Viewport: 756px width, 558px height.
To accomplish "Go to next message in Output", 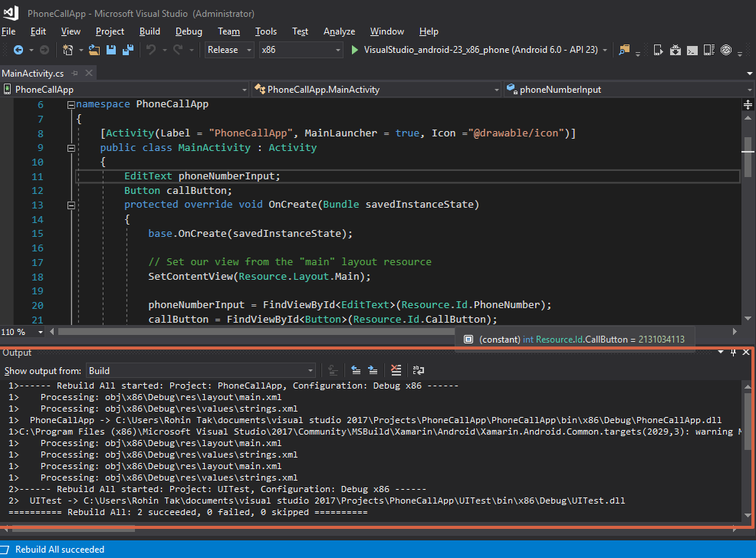I will point(373,370).
